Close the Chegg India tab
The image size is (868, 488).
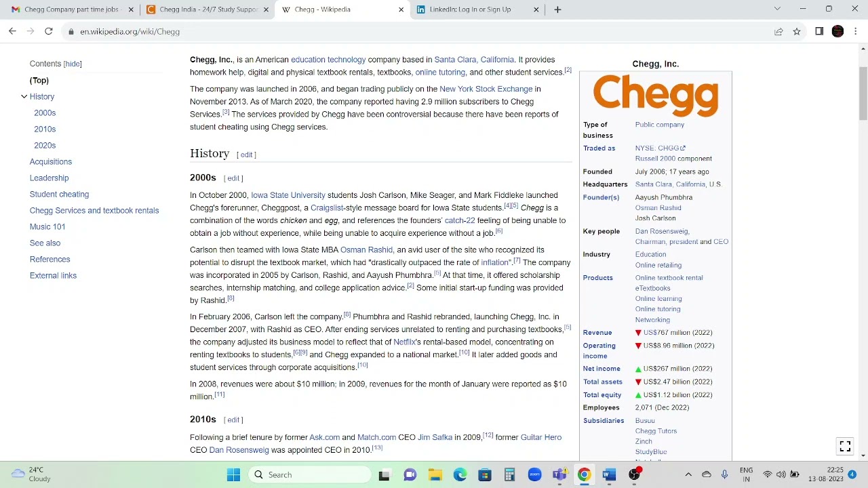tap(266, 9)
